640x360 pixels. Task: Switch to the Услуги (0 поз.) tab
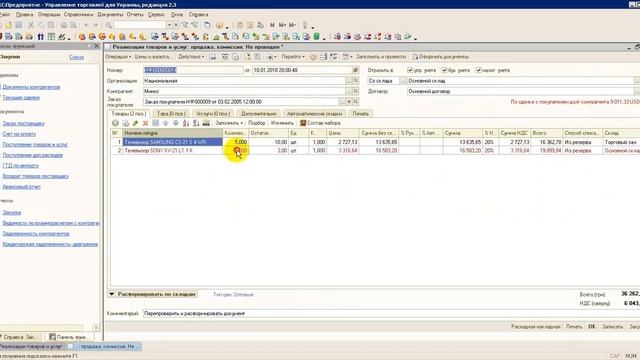[x=213, y=113]
